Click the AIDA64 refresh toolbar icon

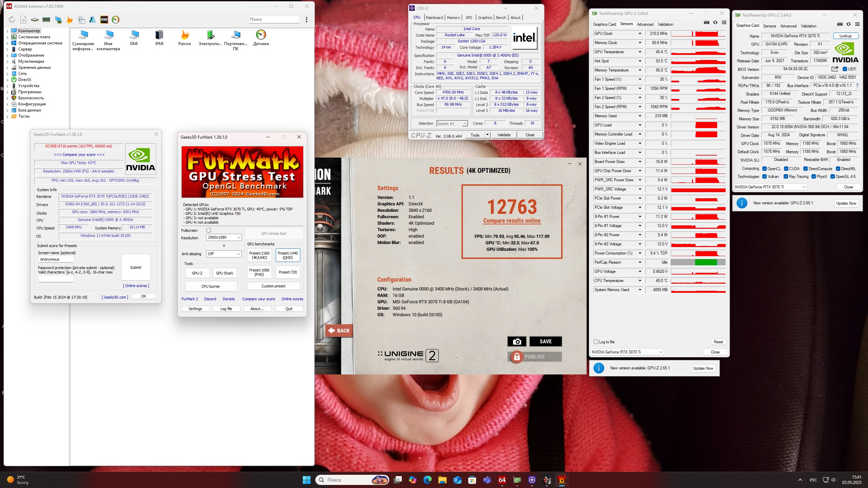coord(12,20)
